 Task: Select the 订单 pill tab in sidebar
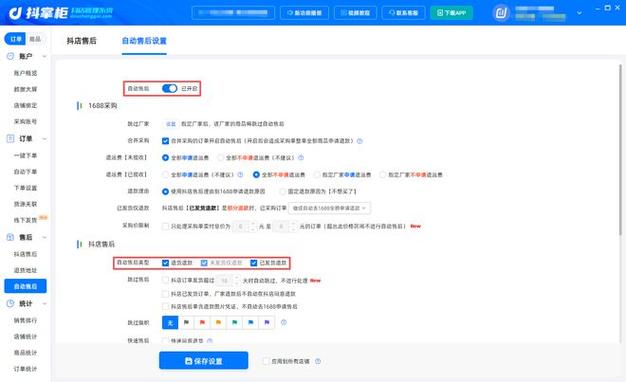(x=16, y=39)
